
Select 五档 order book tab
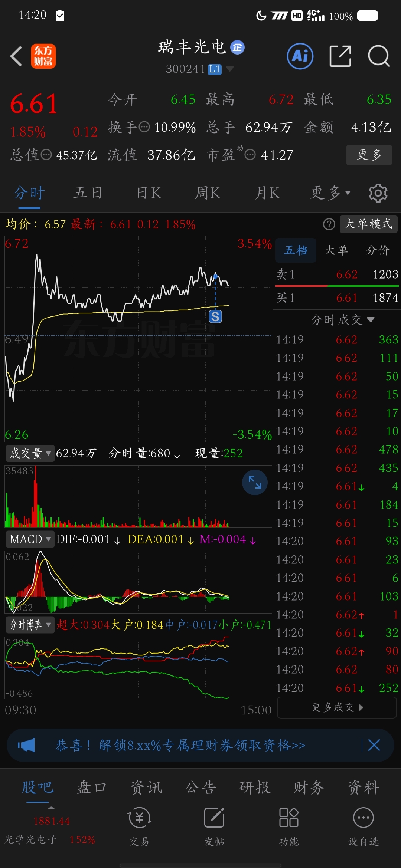pyautogui.click(x=296, y=250)
